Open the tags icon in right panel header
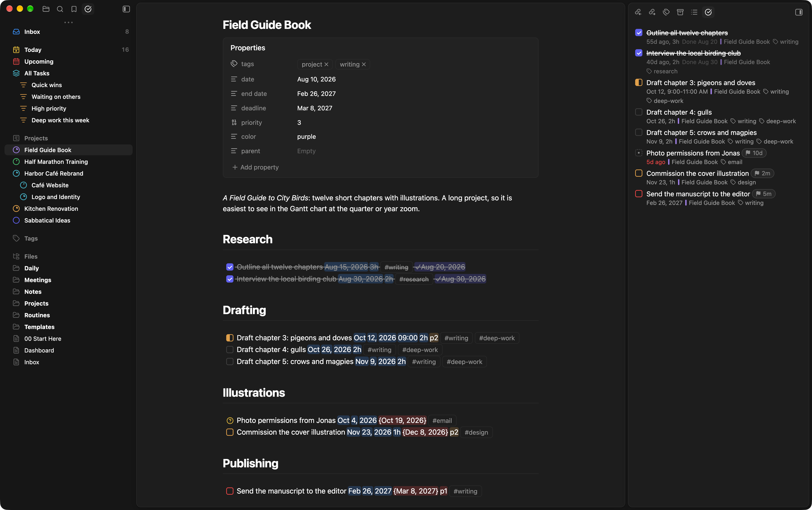This screenshot has height=510, width=812. tap(666, 12)
